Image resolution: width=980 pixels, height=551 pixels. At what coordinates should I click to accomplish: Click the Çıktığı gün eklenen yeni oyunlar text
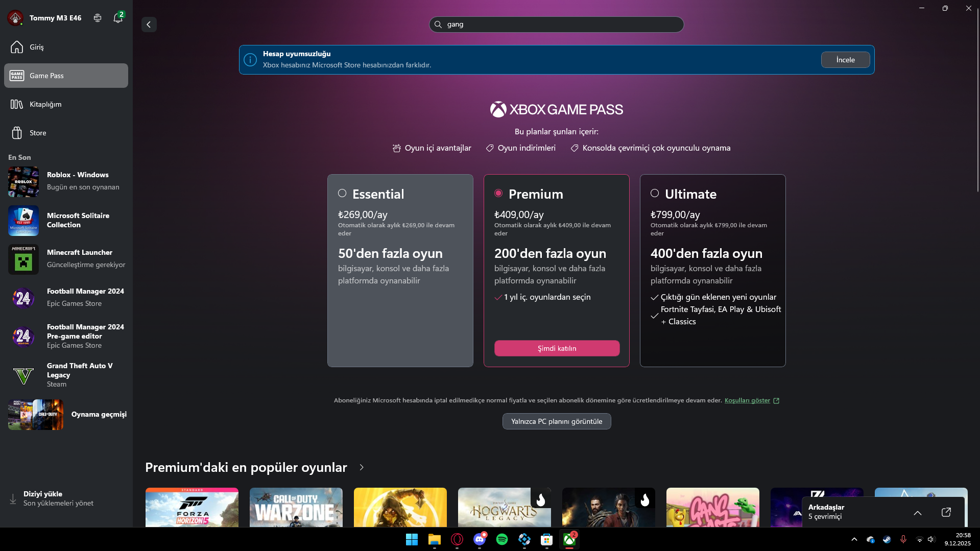click(719, 297)
